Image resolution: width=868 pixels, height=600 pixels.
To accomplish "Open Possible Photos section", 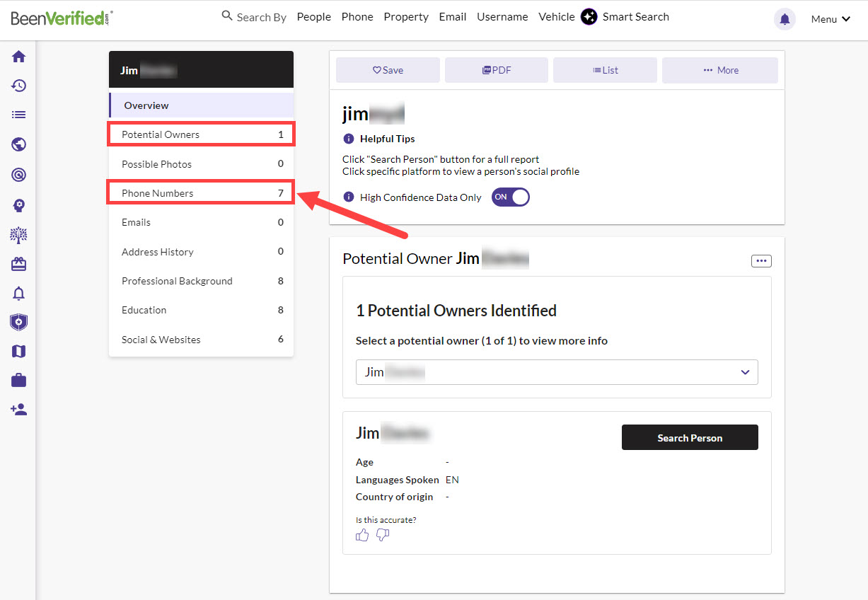I will (x=201, y=164).
